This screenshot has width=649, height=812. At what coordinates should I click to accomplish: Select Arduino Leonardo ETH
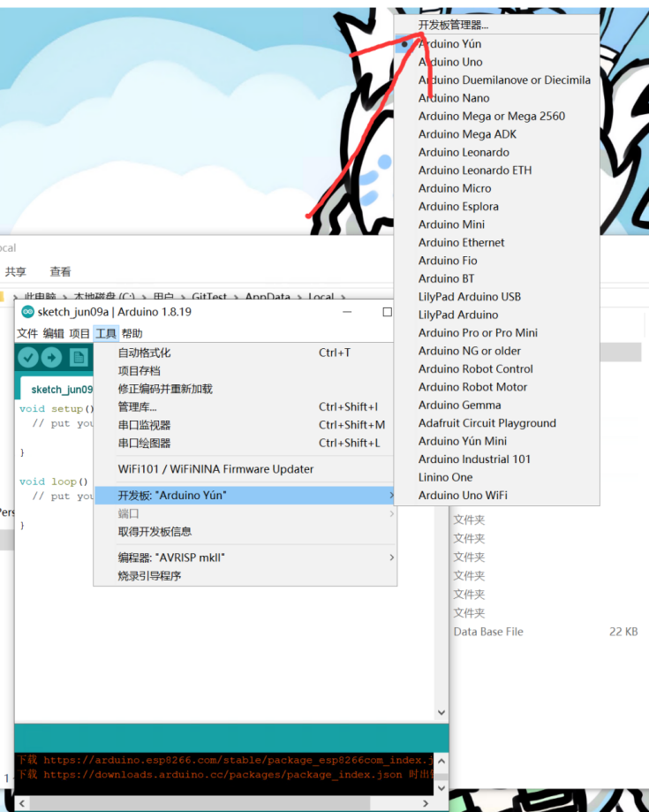497,171
